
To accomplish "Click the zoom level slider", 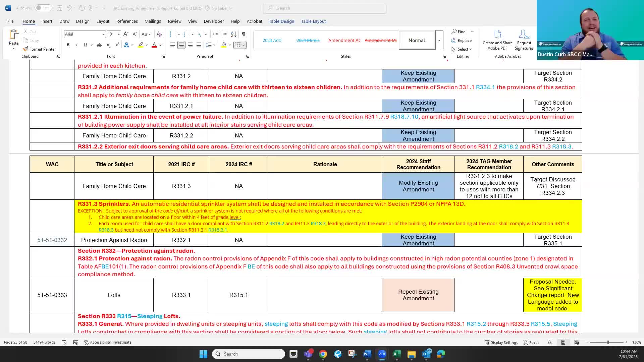I will [x=608, y=342].
